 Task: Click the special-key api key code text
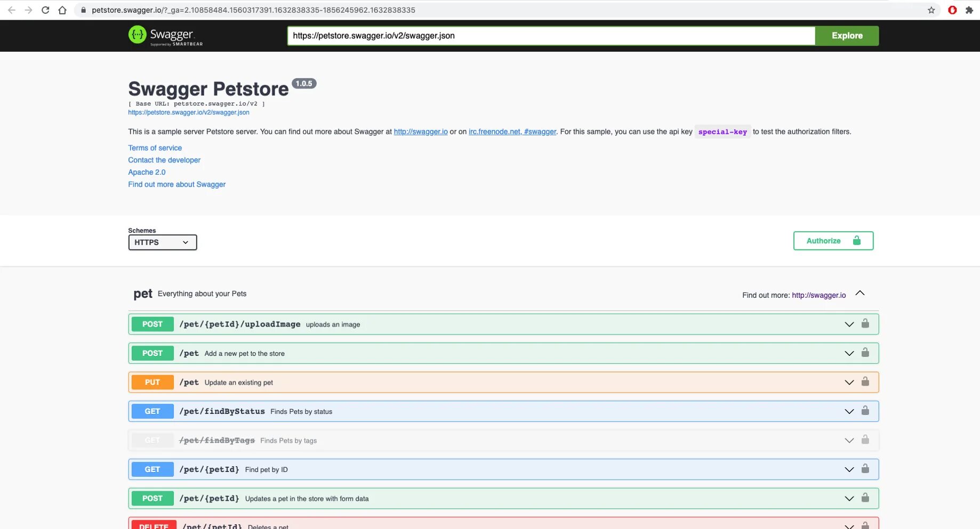[x=722, y=132]
